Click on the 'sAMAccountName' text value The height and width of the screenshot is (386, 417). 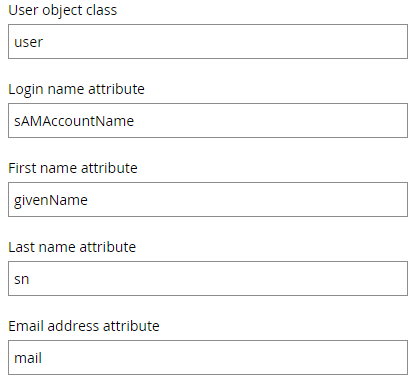point(74,121)
